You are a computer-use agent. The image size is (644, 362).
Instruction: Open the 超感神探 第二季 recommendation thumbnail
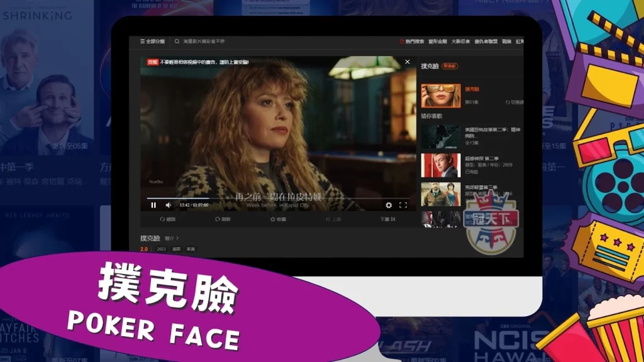(x=440, y=165)
